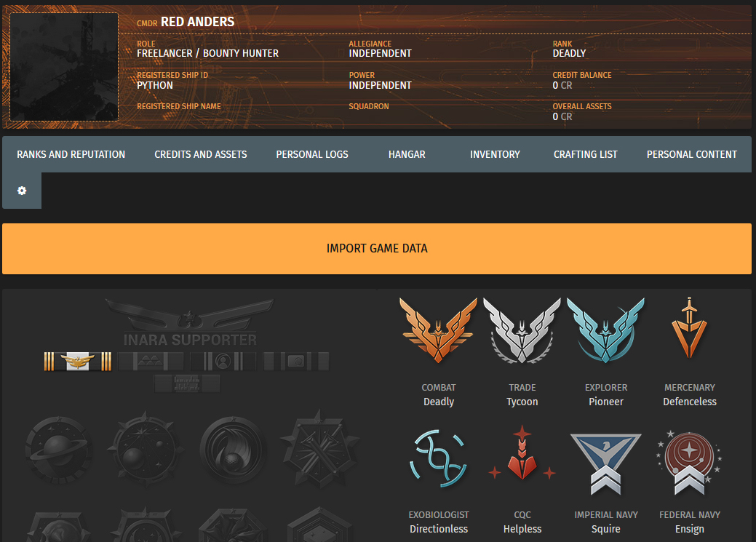The height and width of the screenshot is (542, 756).
Task: Click the CQC Helpless red emblem
Action: (x=522, y=453)
